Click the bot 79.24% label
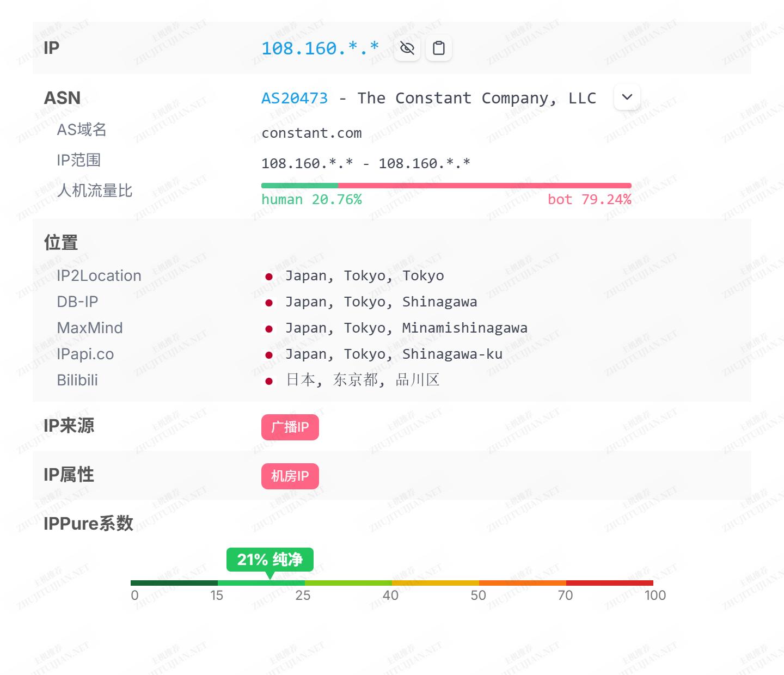Screen dimensions: 784x675 589,200
